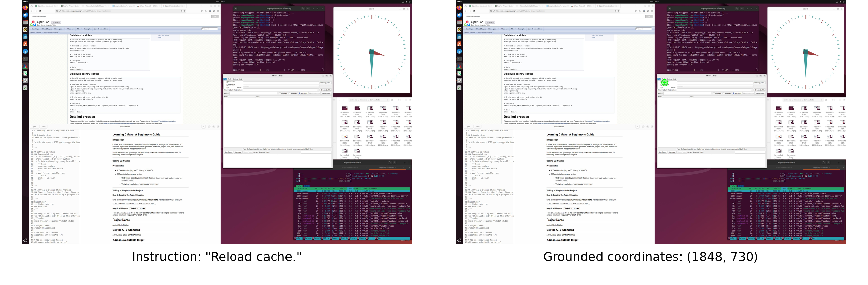
Task: In left screenshot, open CMake build-binaries combo arrow
Action: tap(318, 90)
